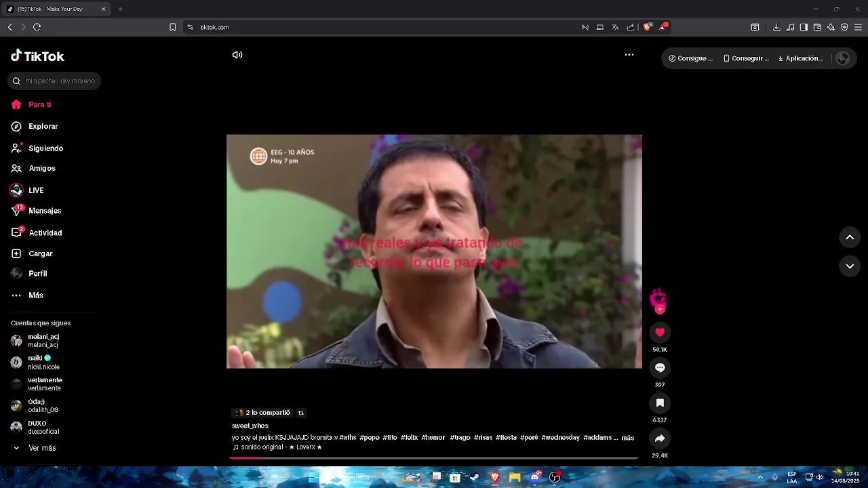Click the repost icon next to shared label

click(x=301, y=413)
